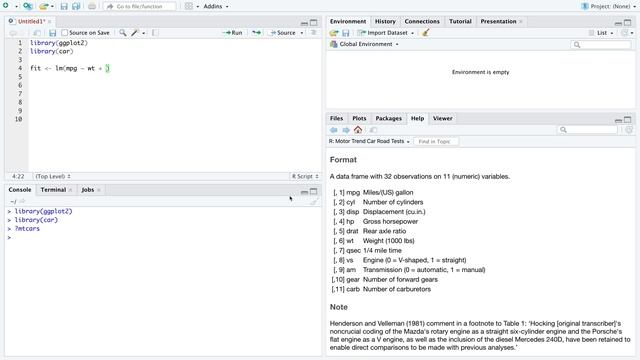The image size is (640, 360).
Task: Click the New File plus icon
Action: pos(6,6)
